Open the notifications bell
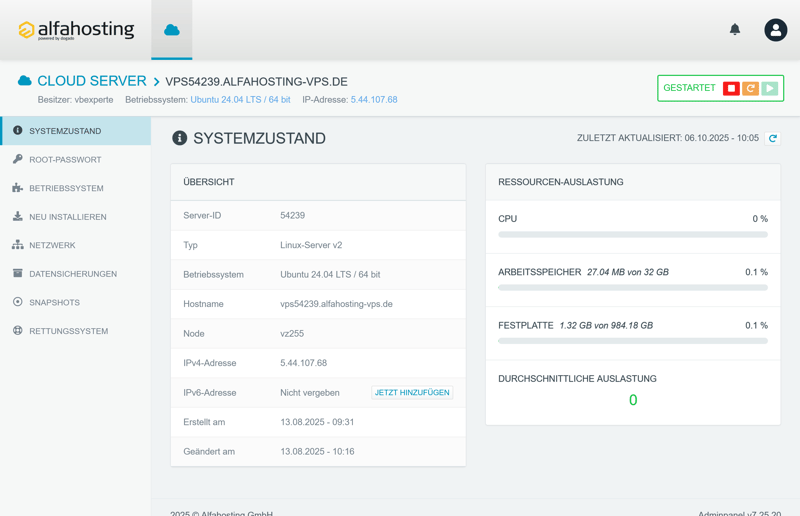 pyautogui.click(x=735, y=30)
